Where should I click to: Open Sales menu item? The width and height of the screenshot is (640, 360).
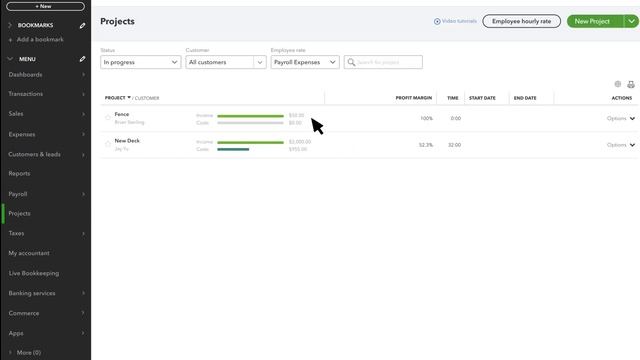pos(16,114)
